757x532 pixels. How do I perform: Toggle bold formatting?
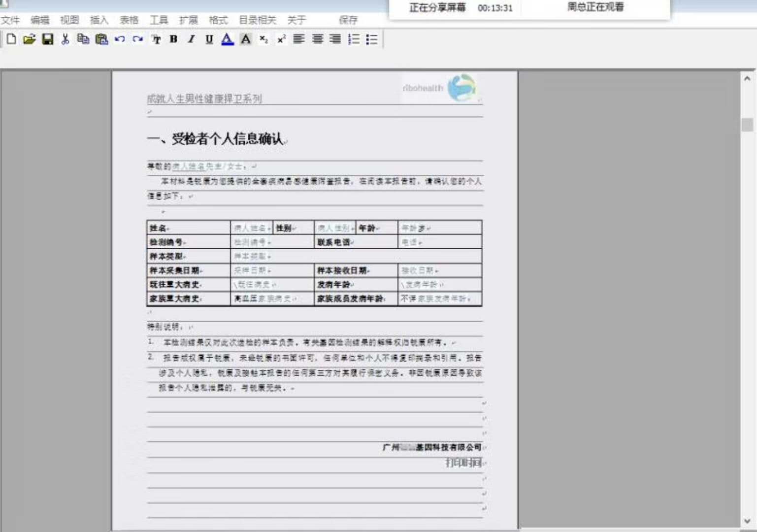173,39
